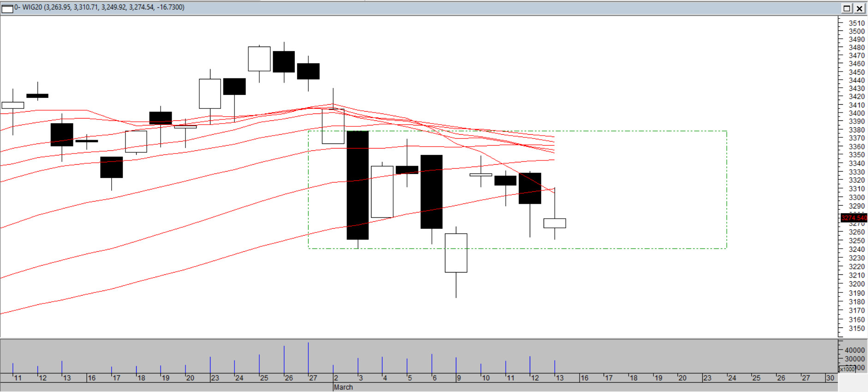Viewport: 868px width, 392px height.
Task: Click the black candle on March 6
Action: pyautogui.click(x=431, y=191)
